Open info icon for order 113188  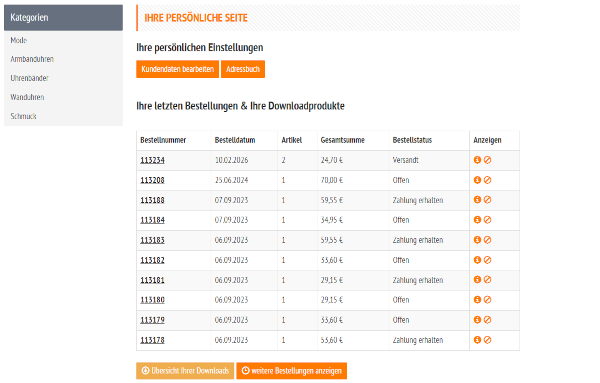[477, 200]
